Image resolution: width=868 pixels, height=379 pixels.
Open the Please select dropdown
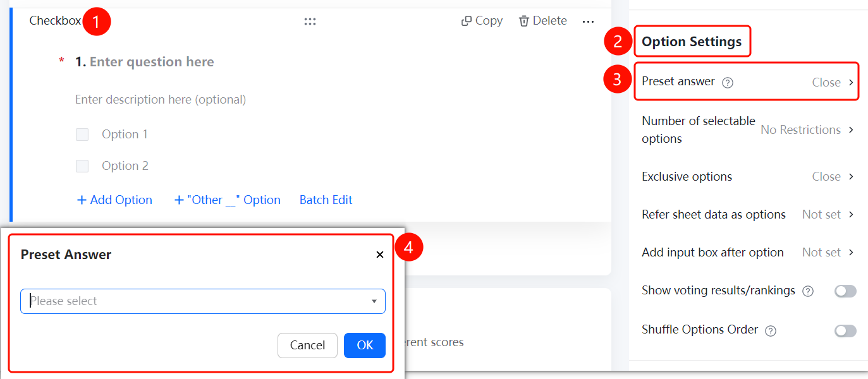[203, 301]
